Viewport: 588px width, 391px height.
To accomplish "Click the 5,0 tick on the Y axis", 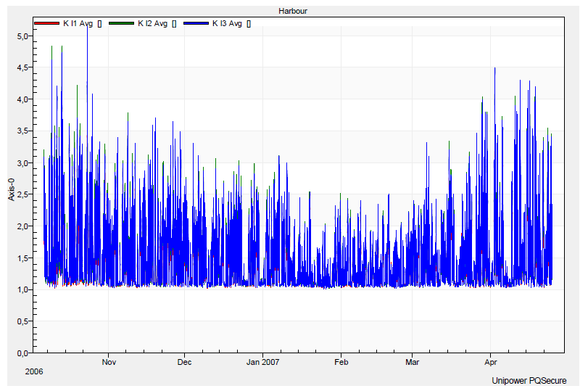I will click(21, 36).
